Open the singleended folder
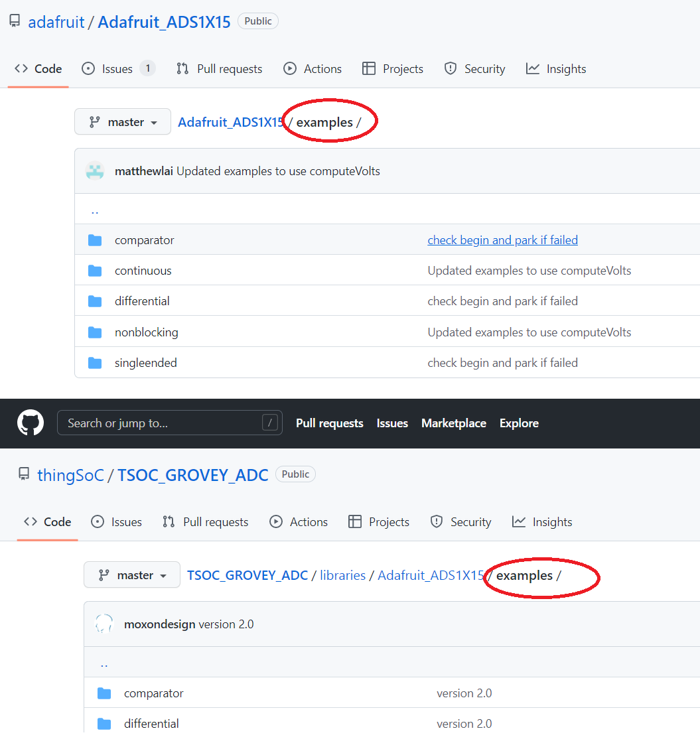The image size is (700, 751). click(146, 363)
